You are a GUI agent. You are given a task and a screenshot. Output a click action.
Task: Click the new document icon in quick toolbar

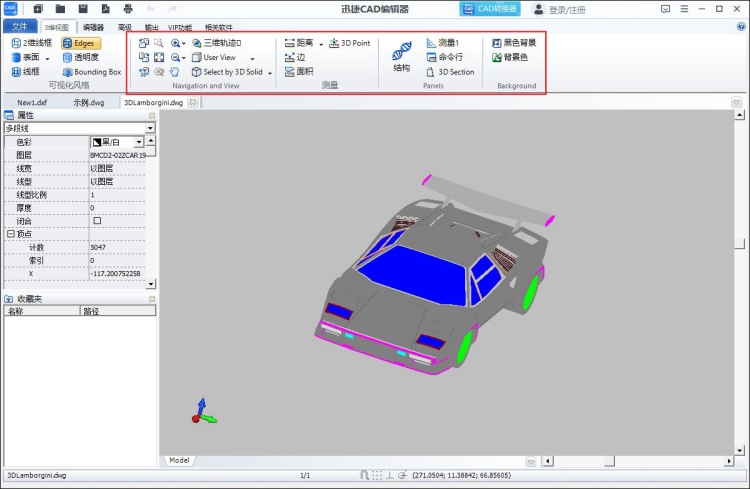(x=38, y=9)
